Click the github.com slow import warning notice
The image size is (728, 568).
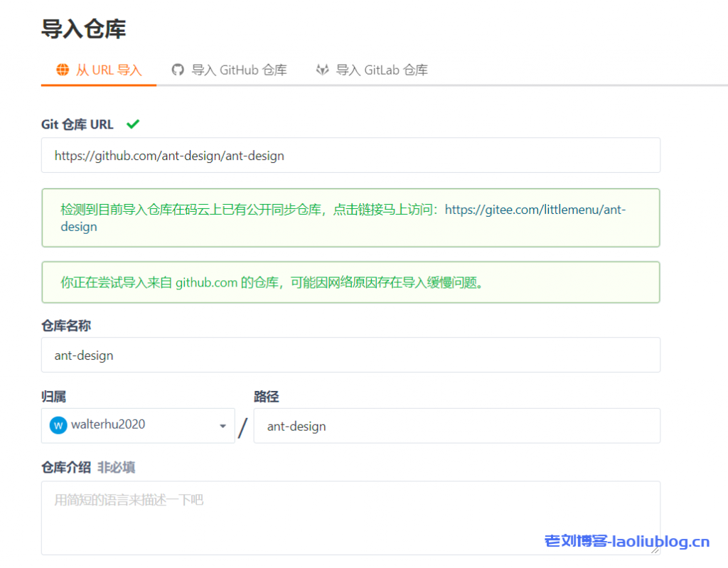tap(350, 282)
